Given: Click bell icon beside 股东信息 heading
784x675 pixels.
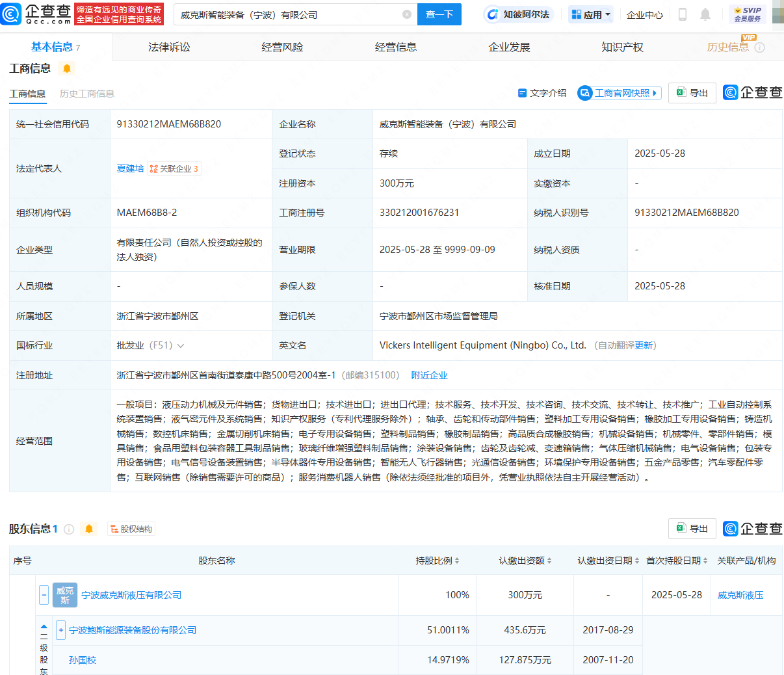Looking at the screenshot, I should click(x=89, y=529).
